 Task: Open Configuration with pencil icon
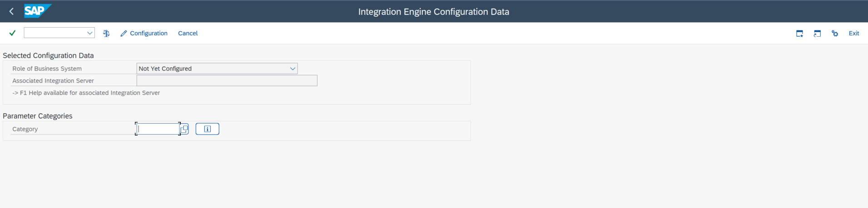(x=144, y=33)
